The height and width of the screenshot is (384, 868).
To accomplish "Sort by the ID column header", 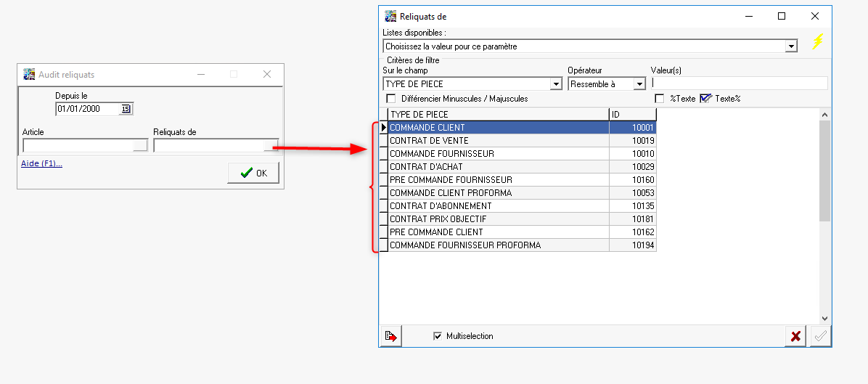I will (x=632, y=114).
